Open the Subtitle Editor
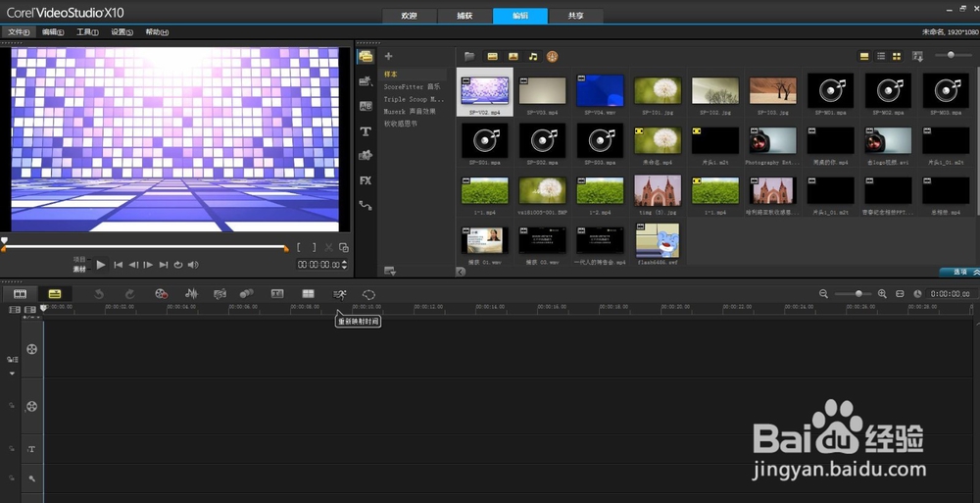The image size is (980, 503). [277, 294]
